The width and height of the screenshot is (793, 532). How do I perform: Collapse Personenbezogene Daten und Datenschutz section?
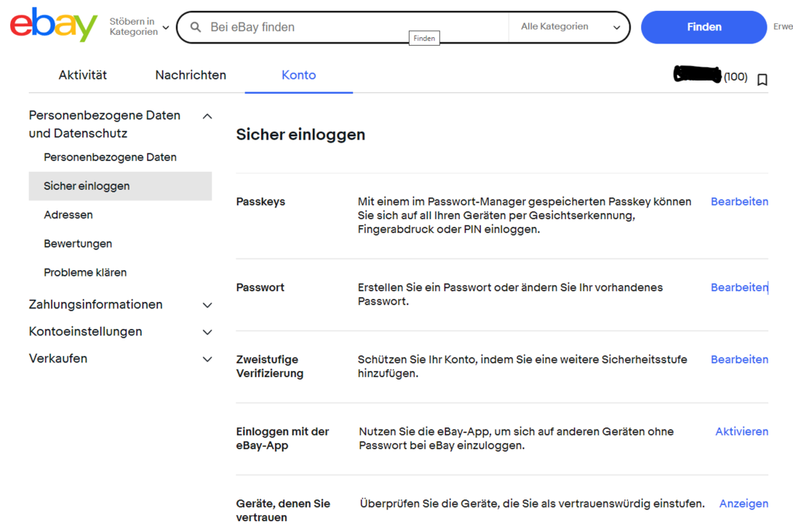tap(208, 117)
